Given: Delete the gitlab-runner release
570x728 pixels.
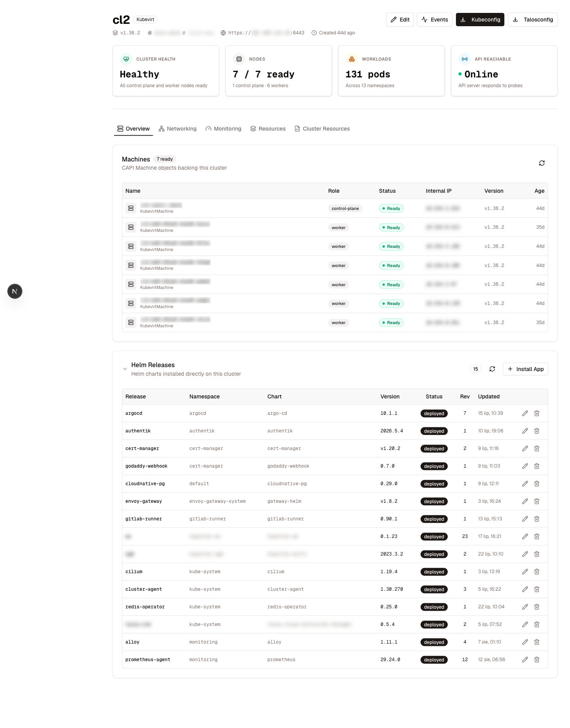Looking at the screenshot, I should point(537,519).
